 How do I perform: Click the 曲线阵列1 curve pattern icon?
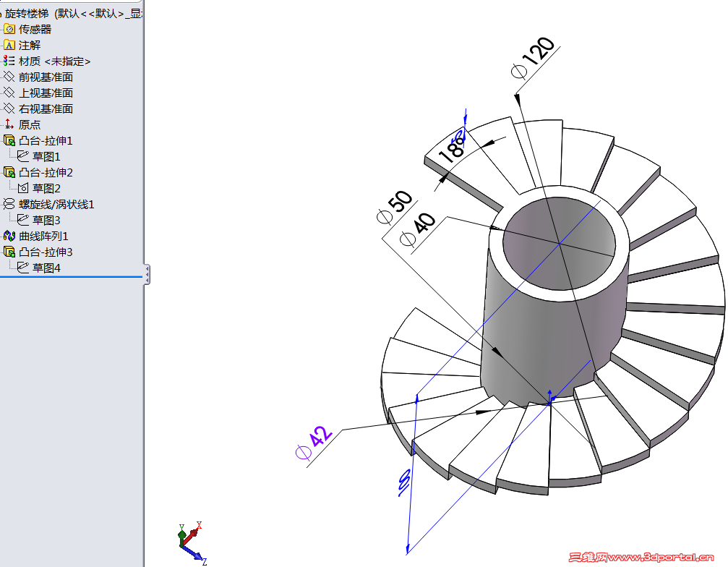coord(9,236)
